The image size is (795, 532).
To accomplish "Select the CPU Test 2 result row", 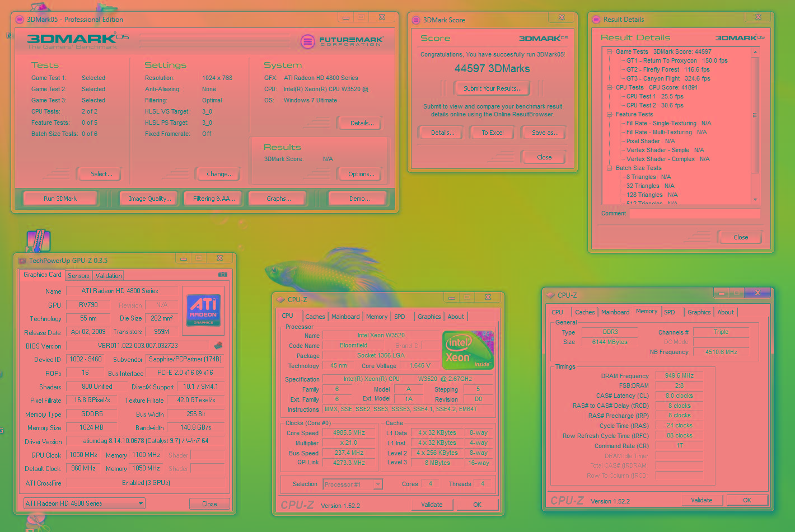I will 654,105.
